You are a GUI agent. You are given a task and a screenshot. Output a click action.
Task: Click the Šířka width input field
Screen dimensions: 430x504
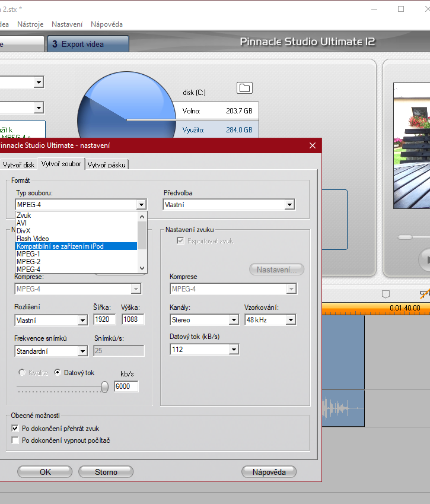coord(105,320)
